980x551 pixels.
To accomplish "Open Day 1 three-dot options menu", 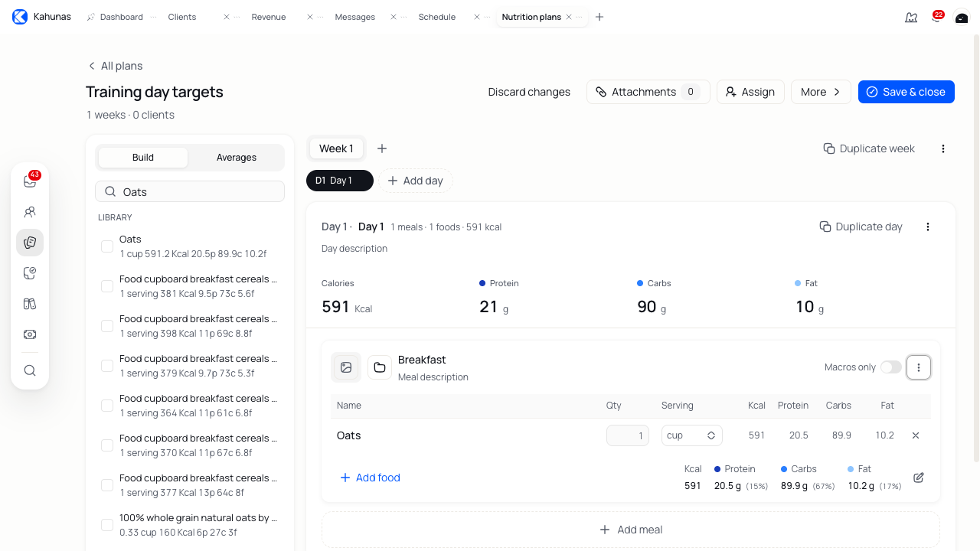I will click(x=928, y=227).
